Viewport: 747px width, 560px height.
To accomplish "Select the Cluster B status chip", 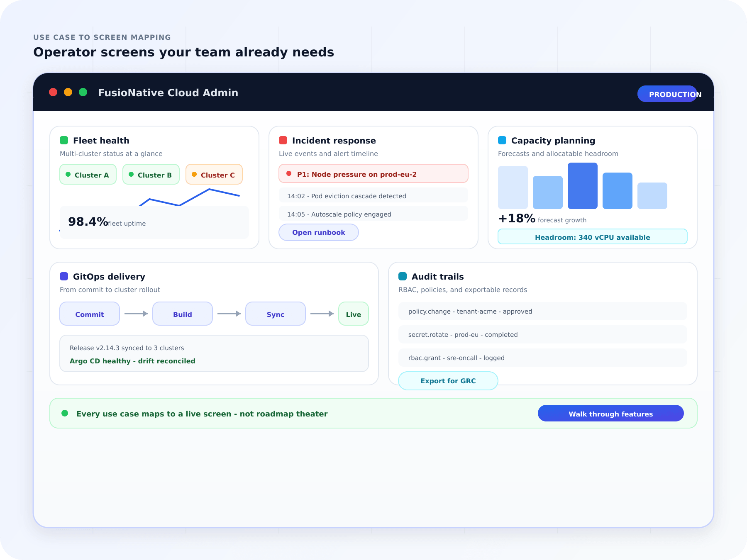I will coord(151,174).
